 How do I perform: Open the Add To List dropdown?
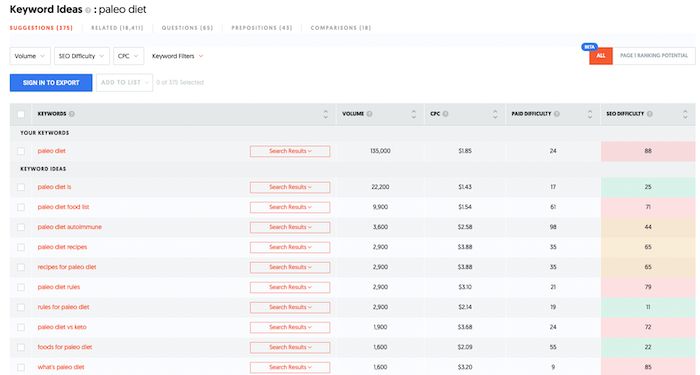[125, 83]
